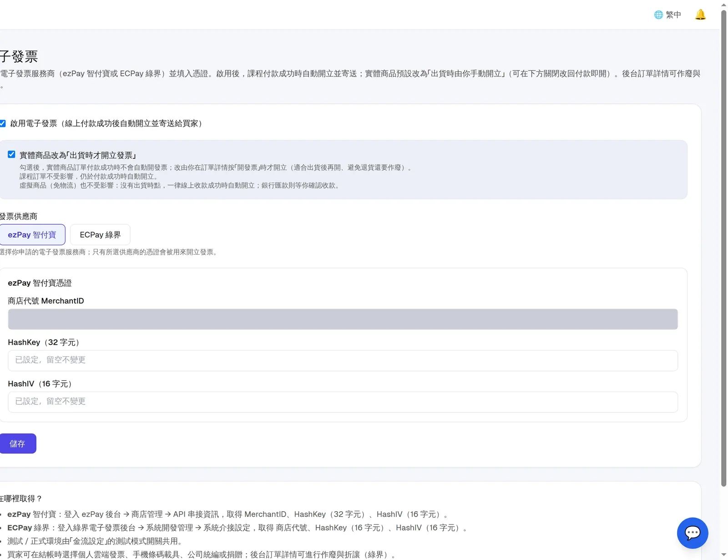Click the ECPay 綠界 instruction line at bottom
The image size is (728, 560).
[237, 528]
